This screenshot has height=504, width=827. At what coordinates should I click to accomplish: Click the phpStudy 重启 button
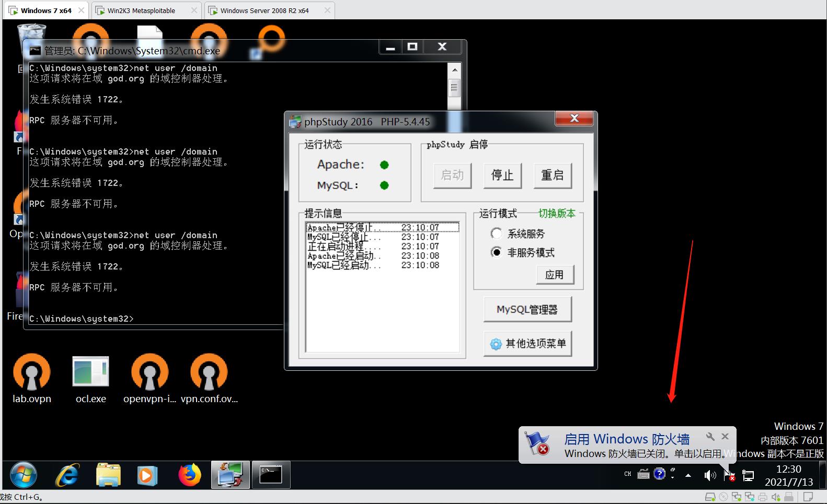tap(553, 175)
